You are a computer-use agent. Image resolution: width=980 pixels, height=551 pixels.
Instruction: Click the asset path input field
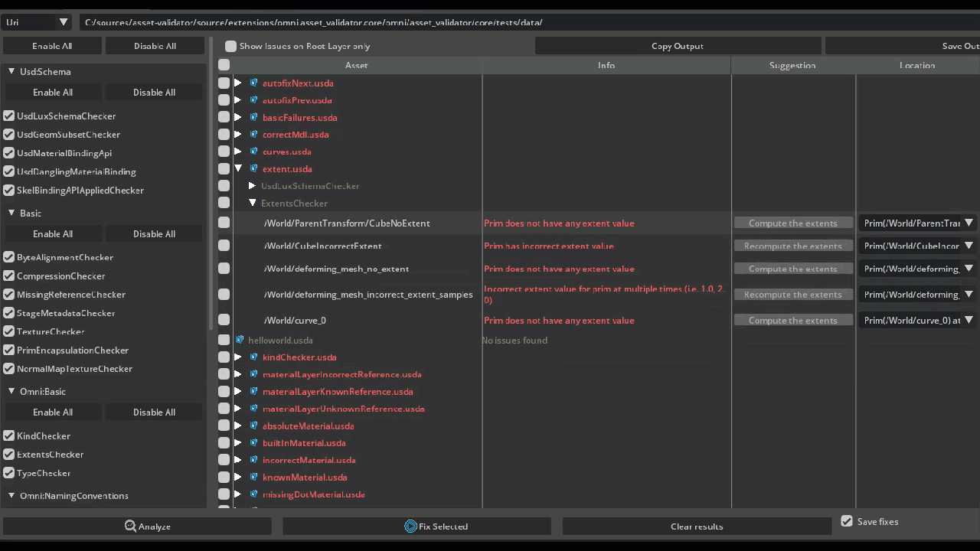click(529, 22)
